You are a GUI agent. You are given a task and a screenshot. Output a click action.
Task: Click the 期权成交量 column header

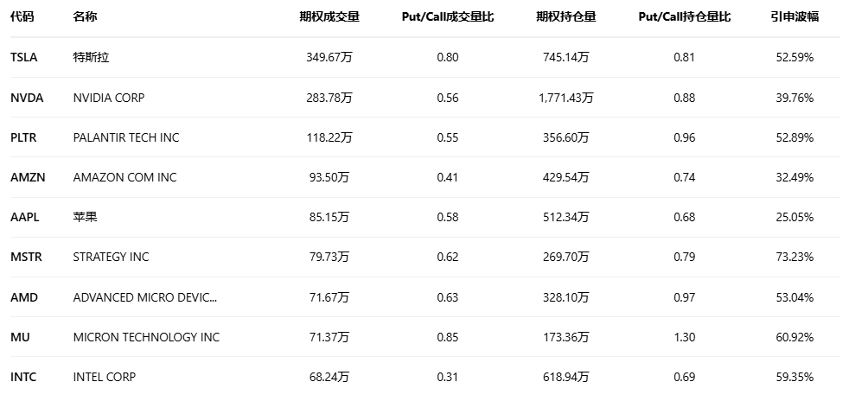click(x=329, y=17)
